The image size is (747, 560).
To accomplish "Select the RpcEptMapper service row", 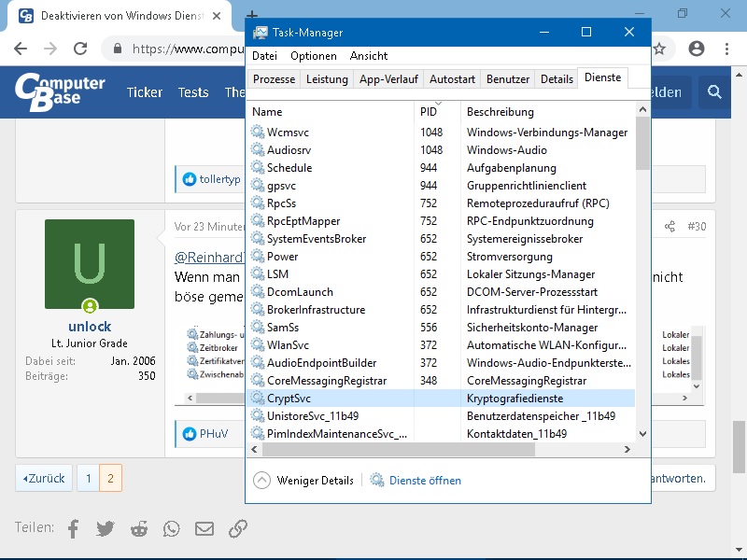I will [441, 221].
